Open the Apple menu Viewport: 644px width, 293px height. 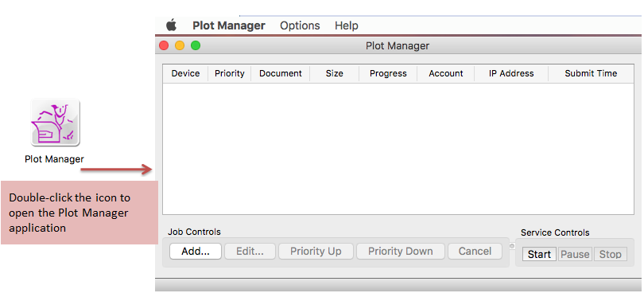coord(171,25)
